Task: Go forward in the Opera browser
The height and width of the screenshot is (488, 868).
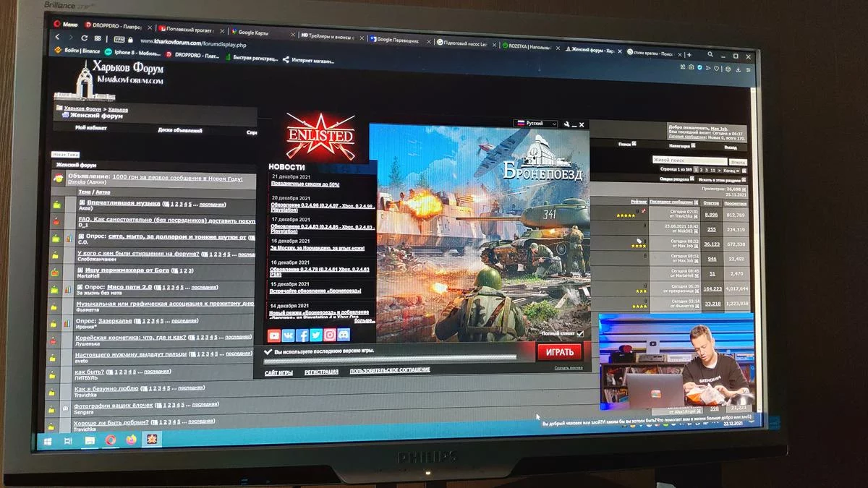Action: coord(72,38)
